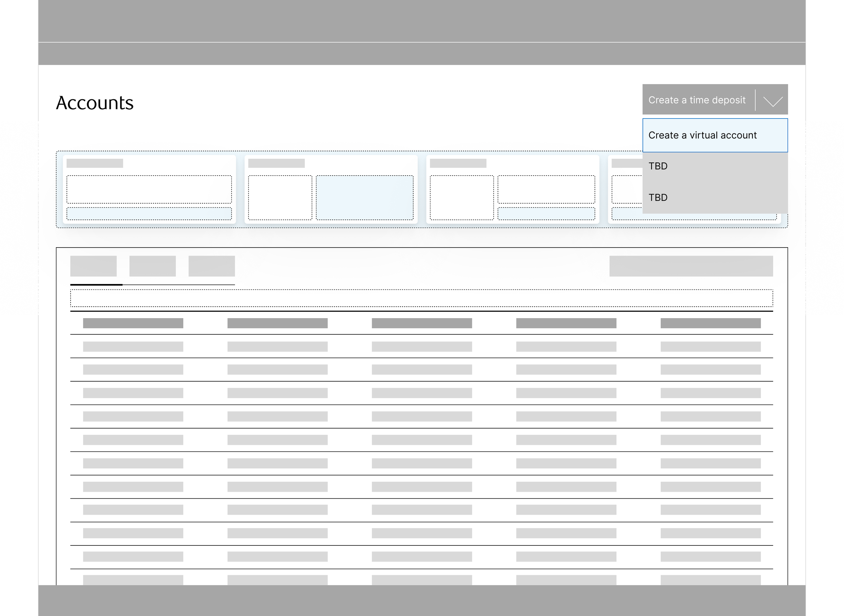
Task: Click the dashed filter bar below tabs
Action: (x=421, y=298)
